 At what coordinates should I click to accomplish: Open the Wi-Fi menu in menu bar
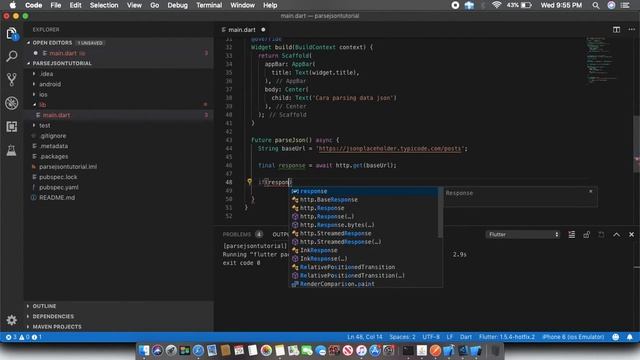click(x=496, y=5)
